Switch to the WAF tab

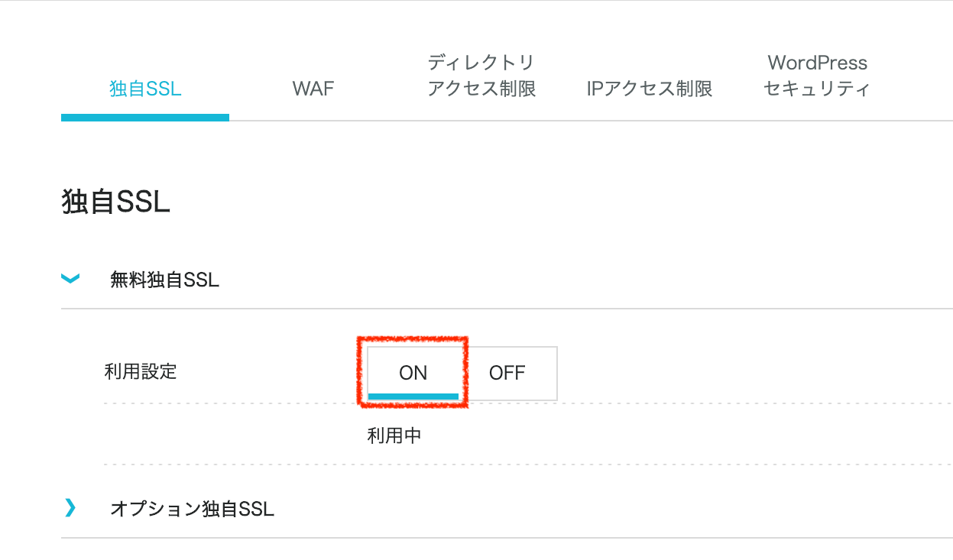pyautogui.click(x=313, y=88)
